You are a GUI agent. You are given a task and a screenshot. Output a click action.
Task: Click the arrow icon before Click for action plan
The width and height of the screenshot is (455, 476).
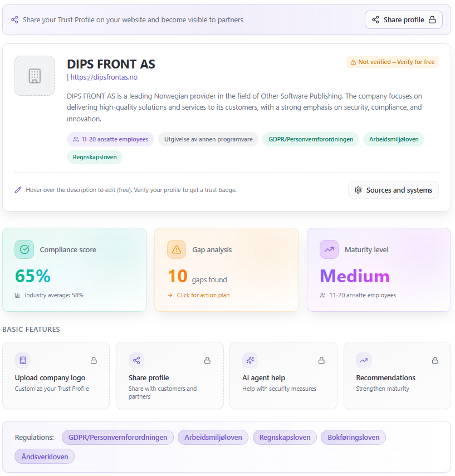tap(170, 295)
